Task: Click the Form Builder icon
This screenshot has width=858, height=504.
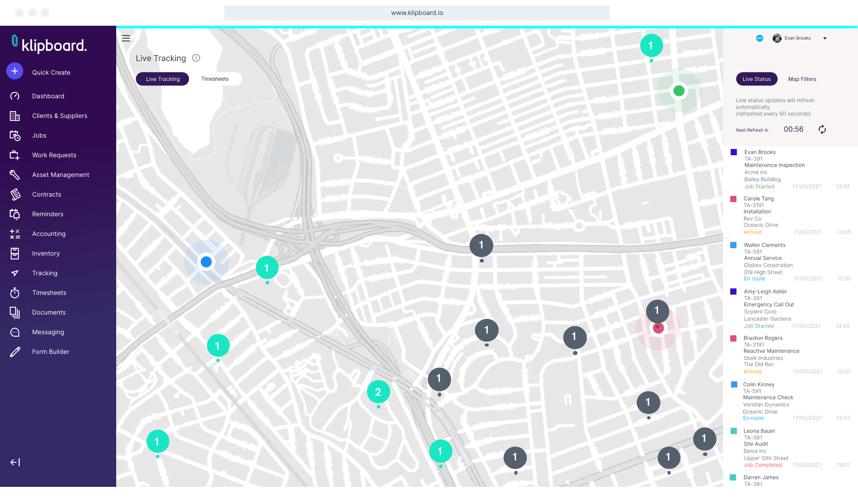Action: coord(14,351)
